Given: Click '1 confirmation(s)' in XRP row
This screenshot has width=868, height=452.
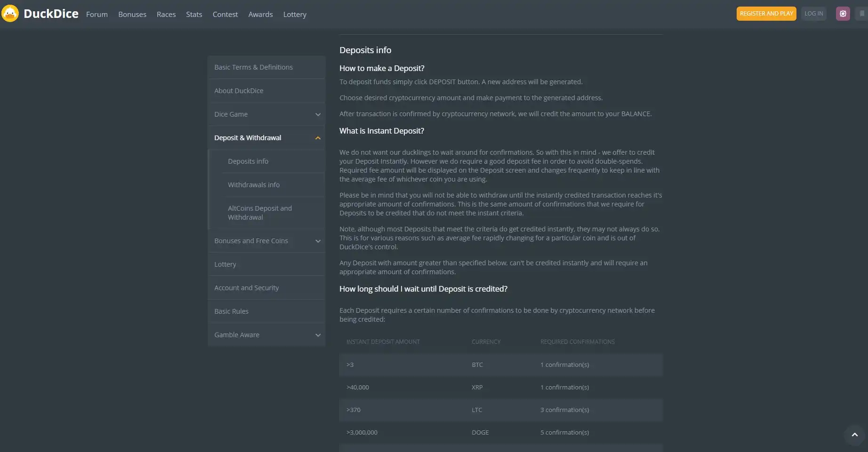Looking at the screenshot, I should pyautogui.click(x=564, y=388).
